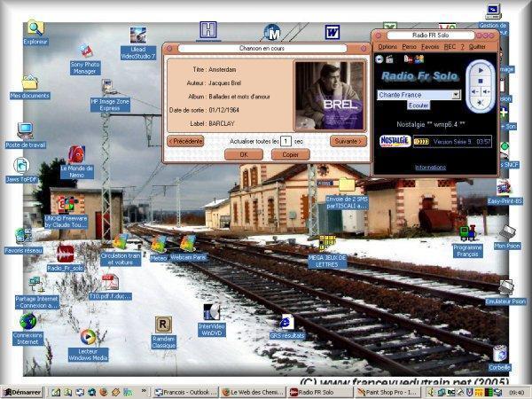Open Sony Photo Manager shortcut
This screenshot has height=399, width=532.
pyautogui.click(x=84, y=53)
